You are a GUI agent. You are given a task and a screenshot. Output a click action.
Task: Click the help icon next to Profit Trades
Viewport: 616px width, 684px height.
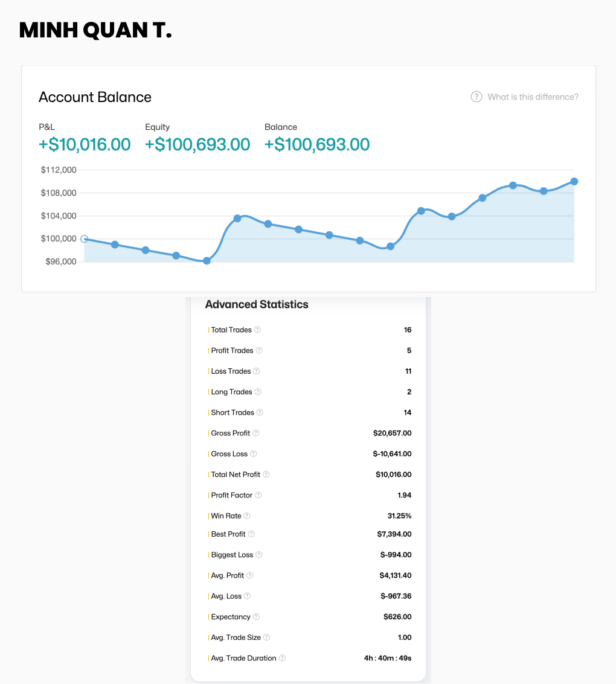coord(259,350)
